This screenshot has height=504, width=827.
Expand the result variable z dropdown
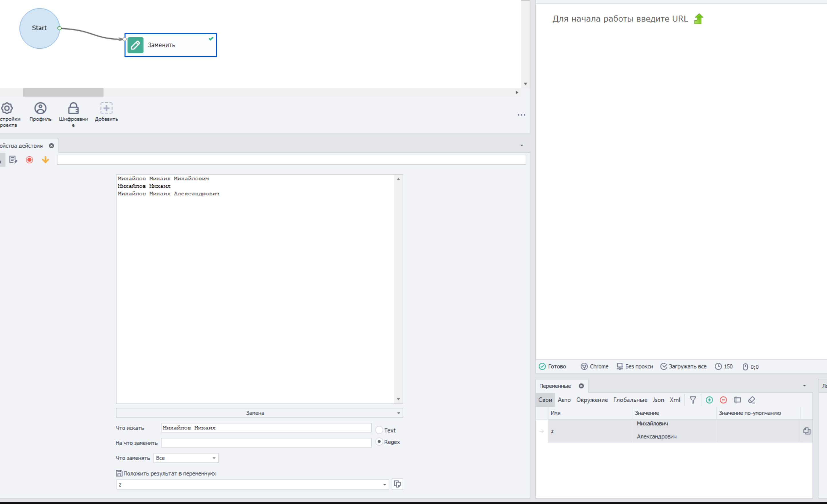384,485
